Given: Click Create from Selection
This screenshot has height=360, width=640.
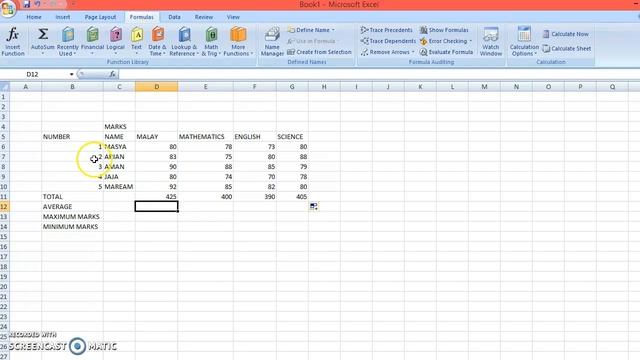Looking at the screenshot, I should tap(319, 52).
